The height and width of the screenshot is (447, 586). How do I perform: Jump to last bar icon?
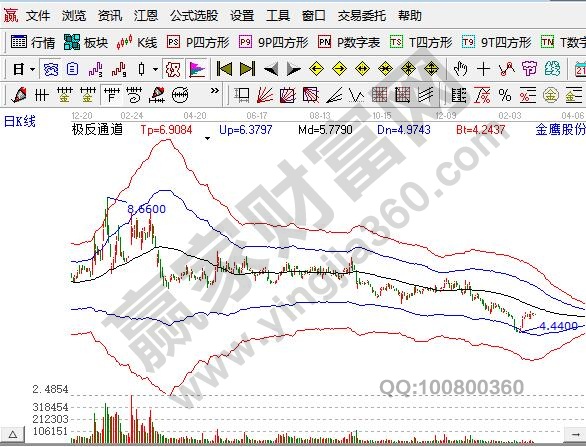tap(247, 69)
